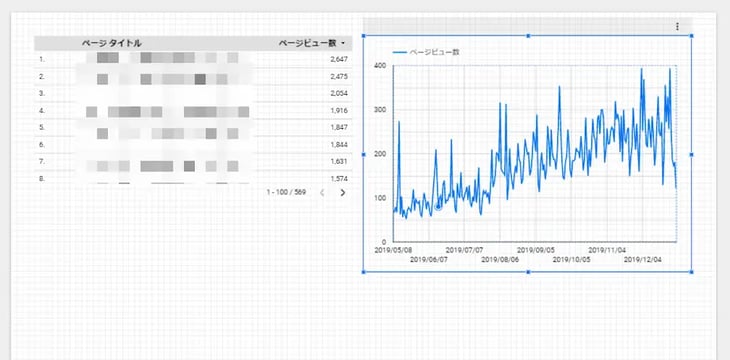Select the table cell showing 2,647
This screenshot has height=360, width=730.
(339, 59)
